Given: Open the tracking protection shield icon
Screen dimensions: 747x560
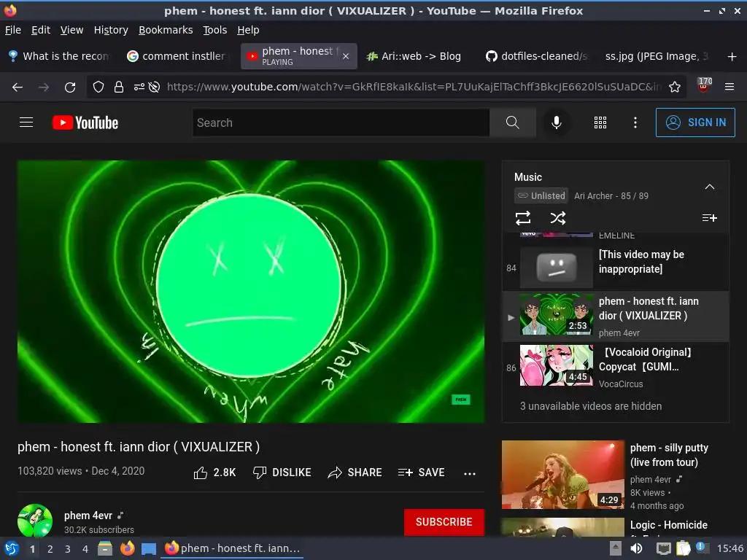Looking at the screenshot, I should coord(98,87).
